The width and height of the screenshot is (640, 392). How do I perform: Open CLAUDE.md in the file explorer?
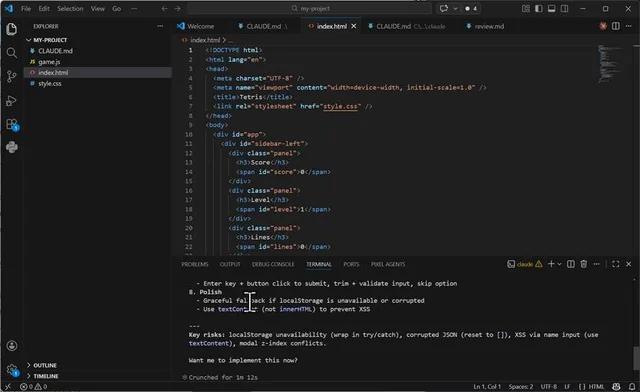(55, 51)
